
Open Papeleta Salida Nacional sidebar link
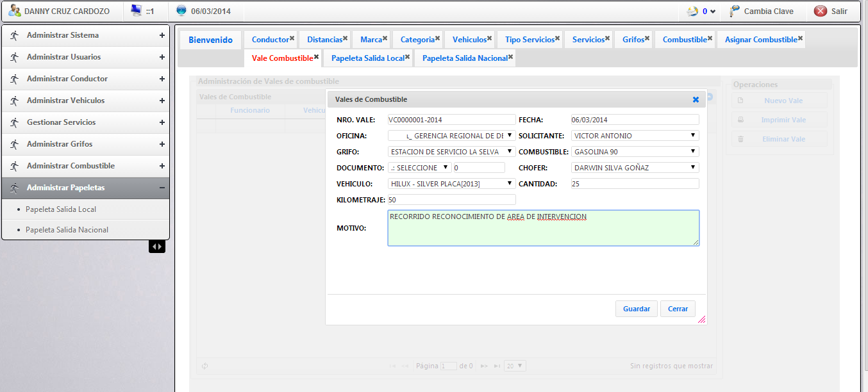[67, 230]
